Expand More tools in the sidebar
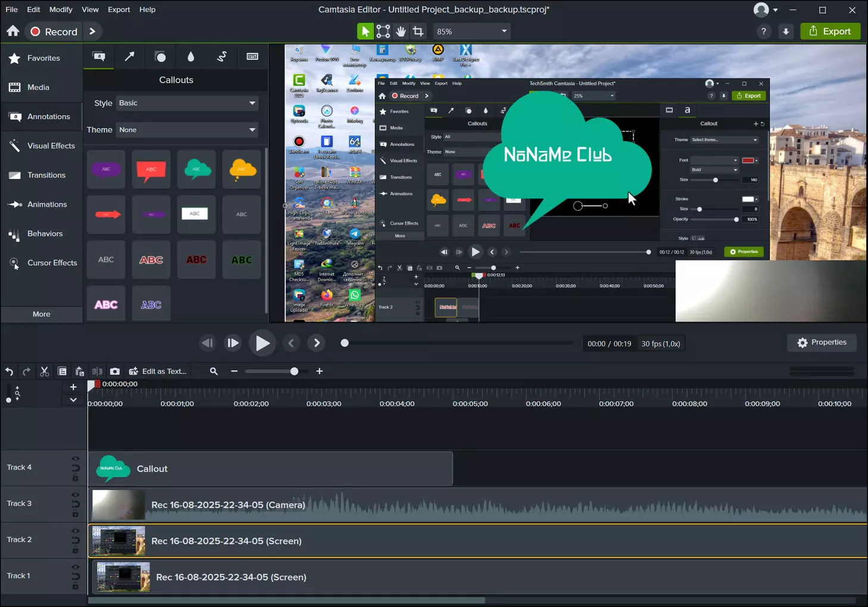 [42, 314]
